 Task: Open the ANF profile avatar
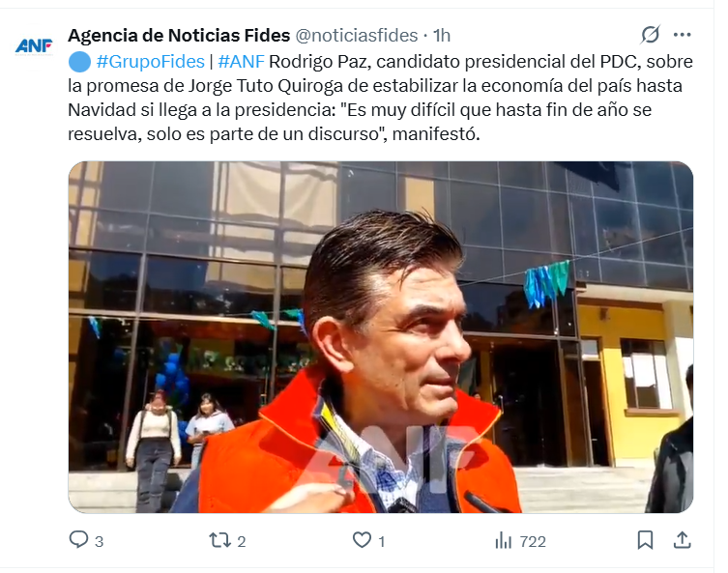click(x=34, y=46)
